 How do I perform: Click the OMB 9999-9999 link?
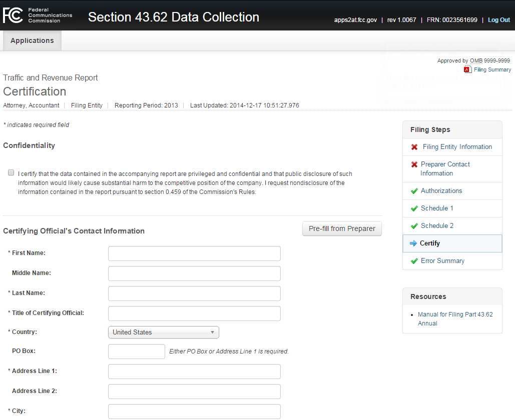490,60
